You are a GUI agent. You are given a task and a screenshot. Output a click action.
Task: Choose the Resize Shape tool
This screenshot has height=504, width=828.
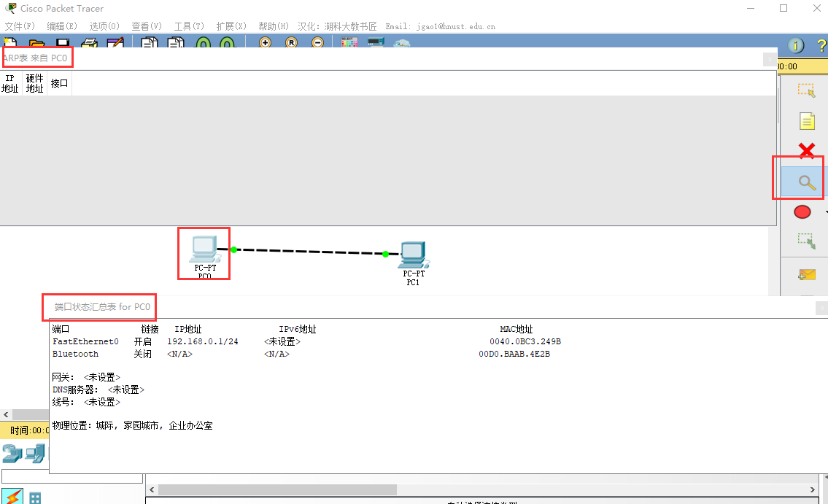pos(806,241)
